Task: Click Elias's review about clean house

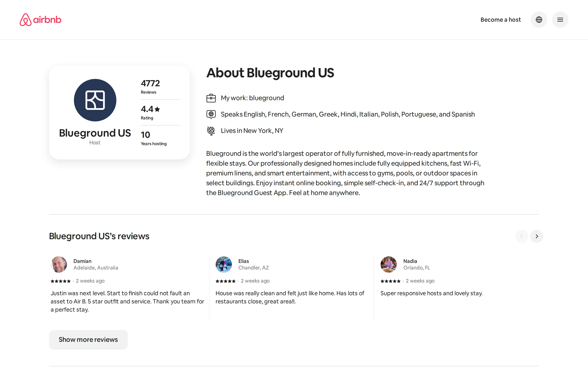Action: point(290,297)
